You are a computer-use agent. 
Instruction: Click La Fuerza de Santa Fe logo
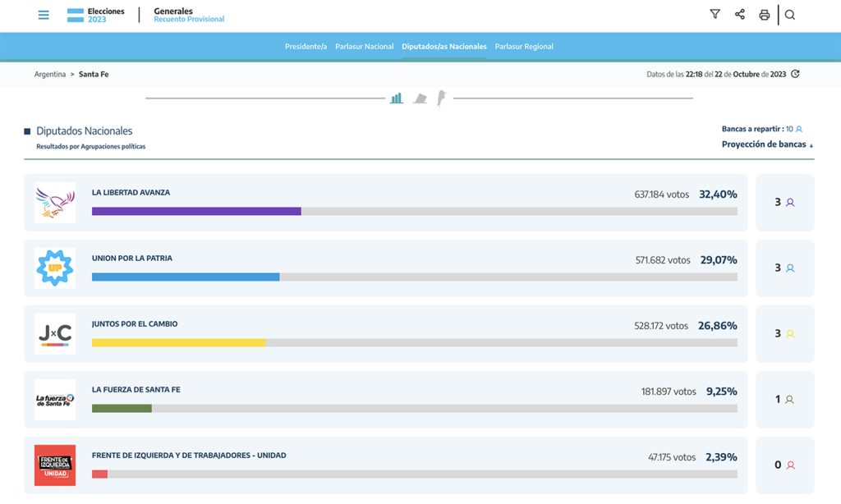[x=55, y=400]
